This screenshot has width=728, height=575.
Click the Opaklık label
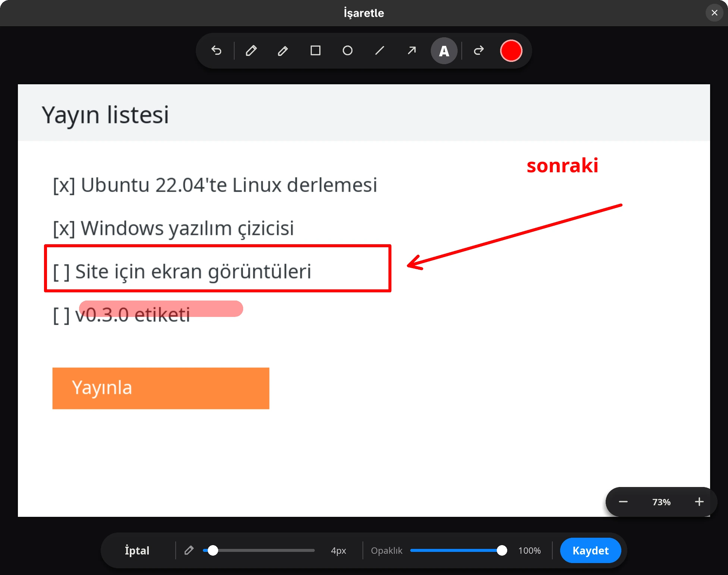click(x=386, y=551)
